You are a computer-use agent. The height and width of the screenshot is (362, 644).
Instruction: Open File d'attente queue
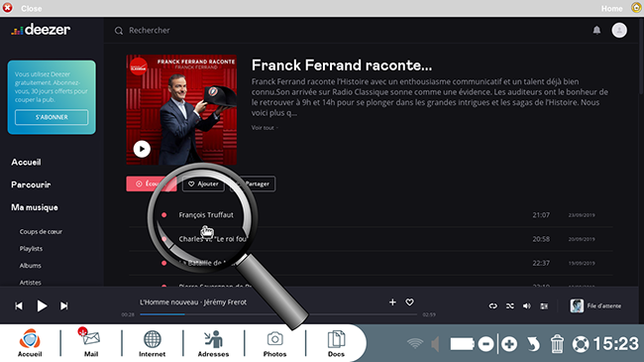click(595, 305)
